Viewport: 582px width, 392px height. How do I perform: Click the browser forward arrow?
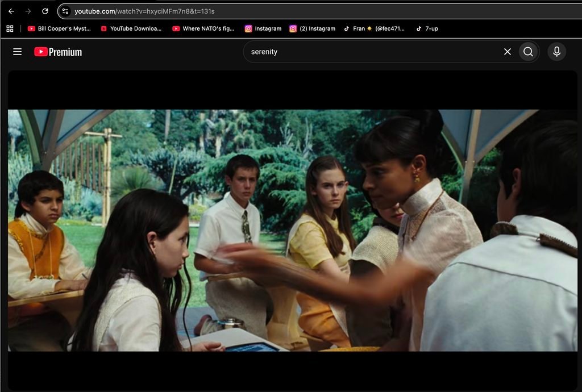point(28,11)
